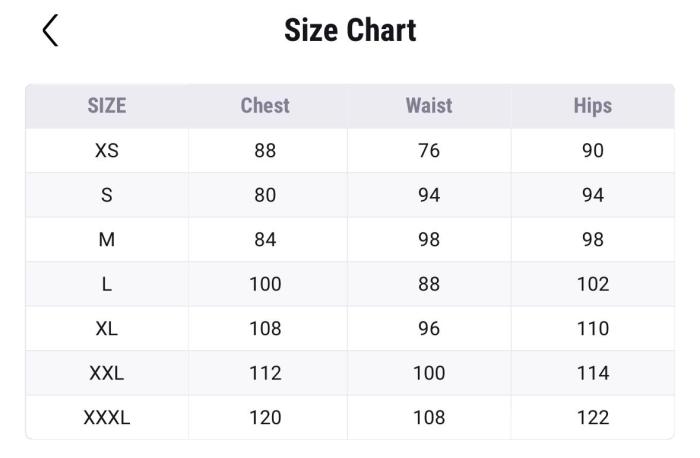Select the XS waist value 76
Screen dimensions: 700x458
click(x=429, y=151)
